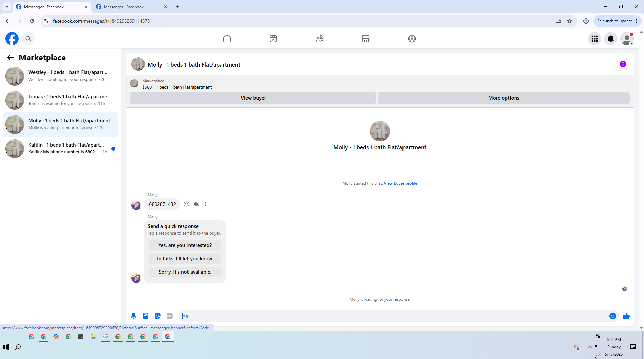The height and width of the screenshot is (359, 644).
Task: Bookmark this page with the star
Action: click(569, 21)
